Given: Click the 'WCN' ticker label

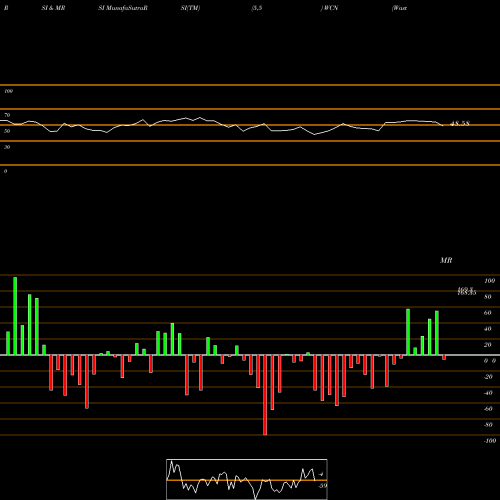Looking at the screenshot, I should [x=330, y=8].
